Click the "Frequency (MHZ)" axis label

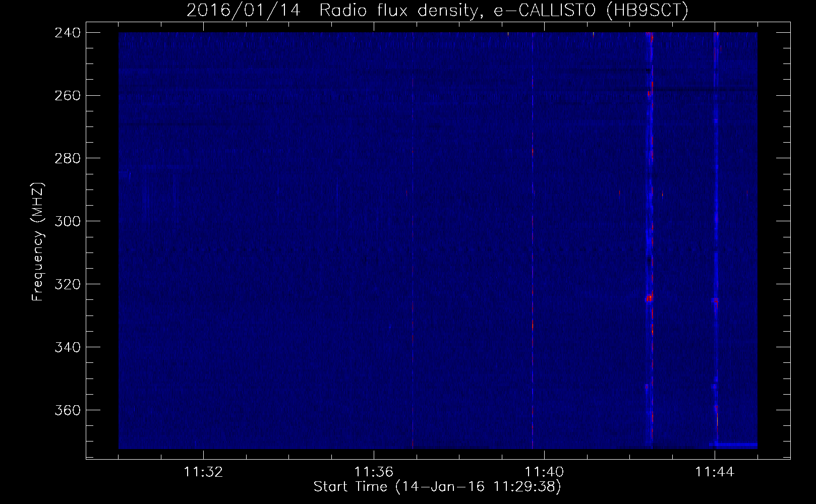click(x=38, y=242)
